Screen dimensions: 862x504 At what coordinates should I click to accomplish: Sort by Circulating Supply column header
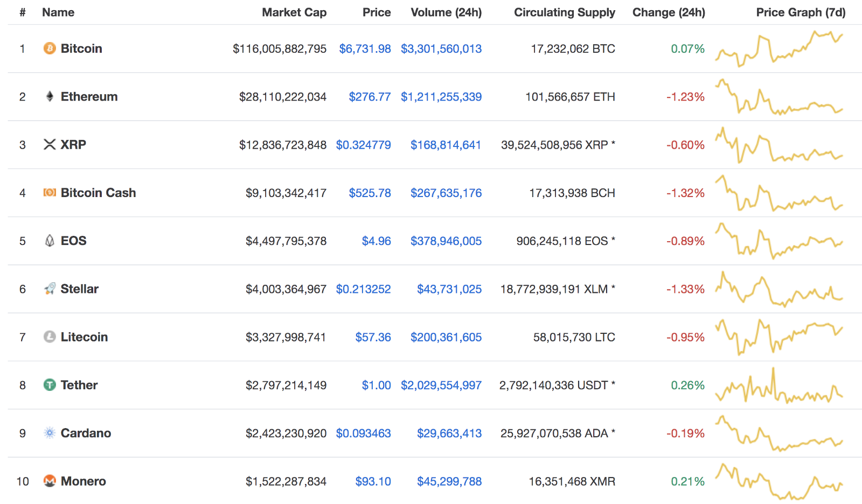564,12
